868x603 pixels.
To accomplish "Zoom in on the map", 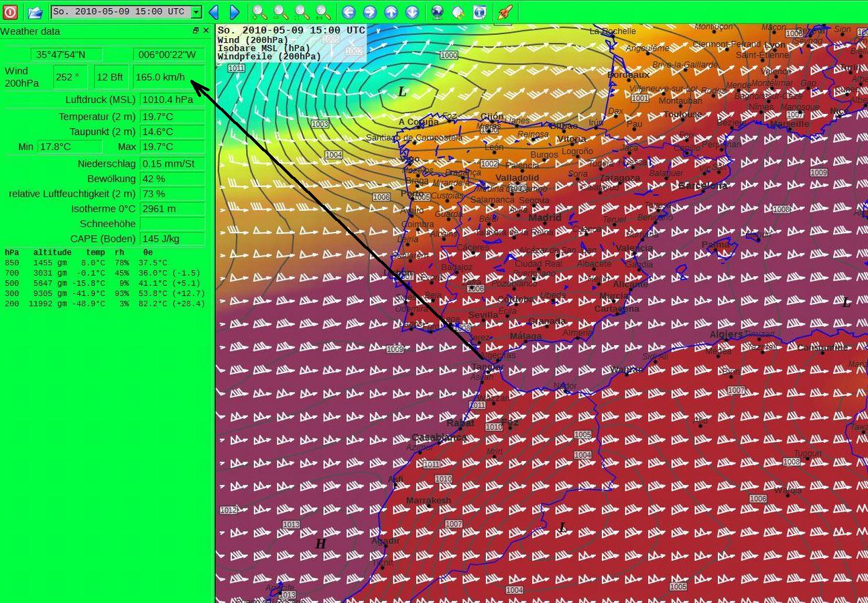I will coord(259,12).
